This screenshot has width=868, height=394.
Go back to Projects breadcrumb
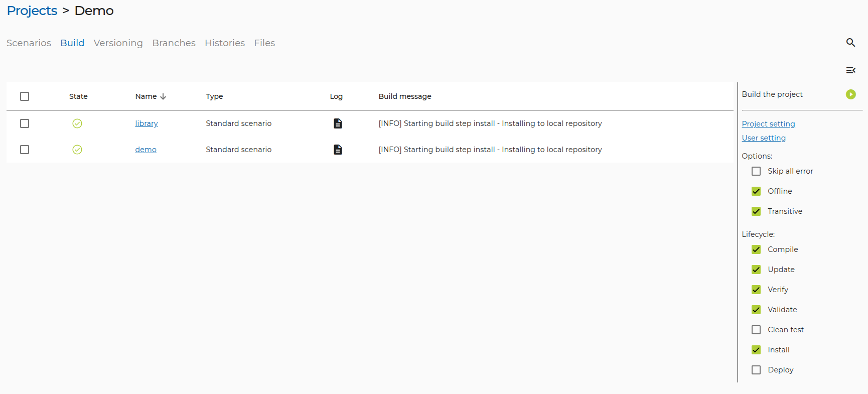(32, 11)
